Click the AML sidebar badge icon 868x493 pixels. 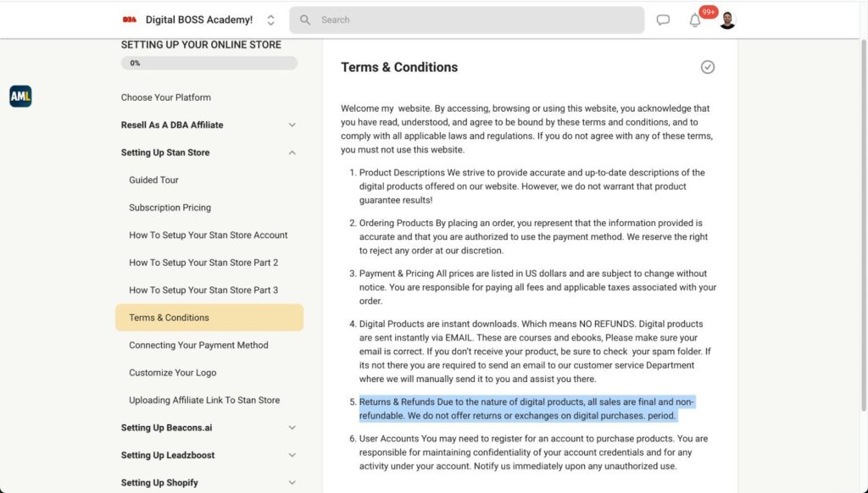click(x=20, y=97)
